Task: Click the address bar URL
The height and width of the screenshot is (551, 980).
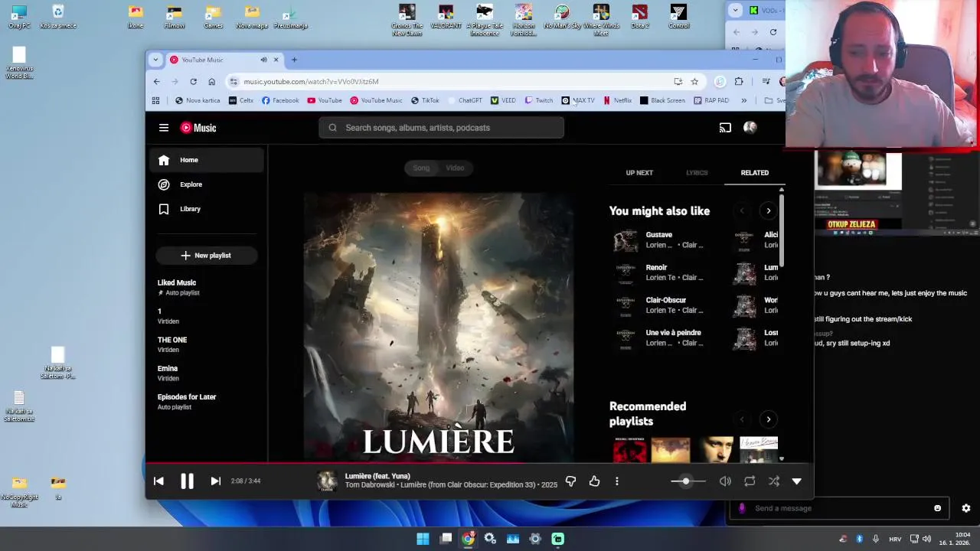Action: point(311,81)
